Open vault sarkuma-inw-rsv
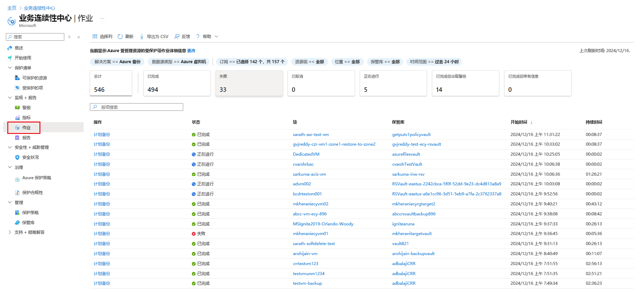The image size is (644, 292). coord(408,174)
